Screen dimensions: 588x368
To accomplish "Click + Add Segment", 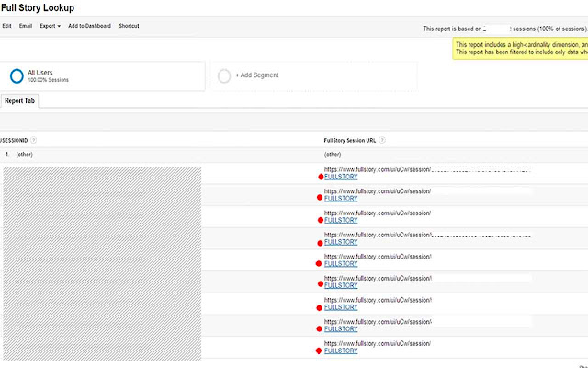I will (x=257, y=75).
